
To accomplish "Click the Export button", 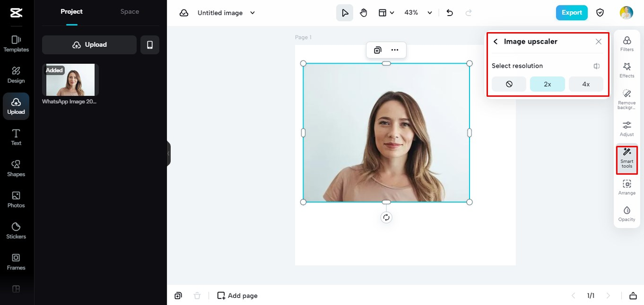I will [x=572, y=13].
